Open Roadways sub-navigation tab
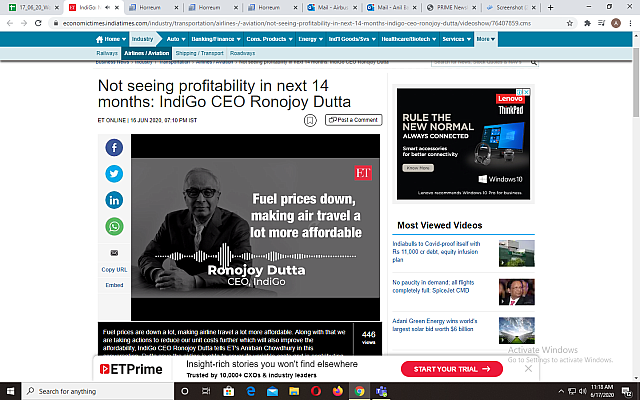Screen dimensions: 640x400 point(242,53)
